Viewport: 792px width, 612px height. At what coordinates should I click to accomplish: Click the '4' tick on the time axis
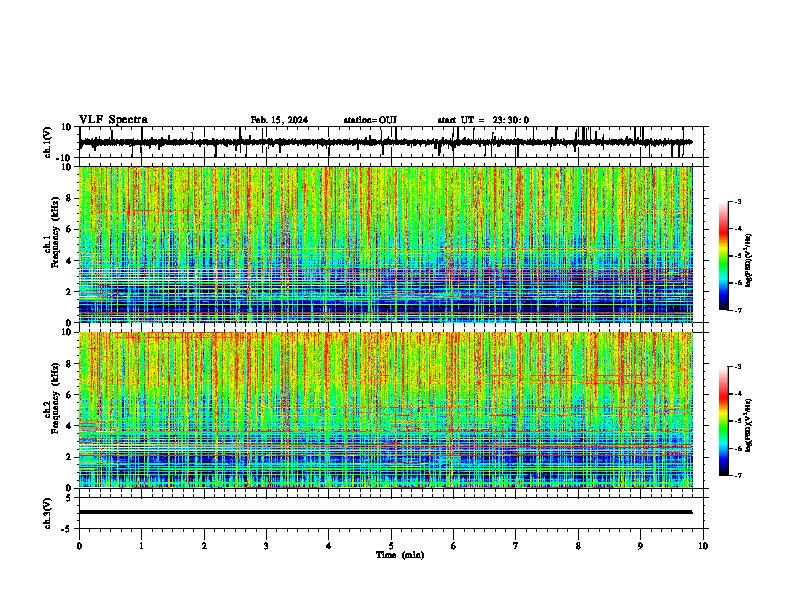[x=329, y=546]
